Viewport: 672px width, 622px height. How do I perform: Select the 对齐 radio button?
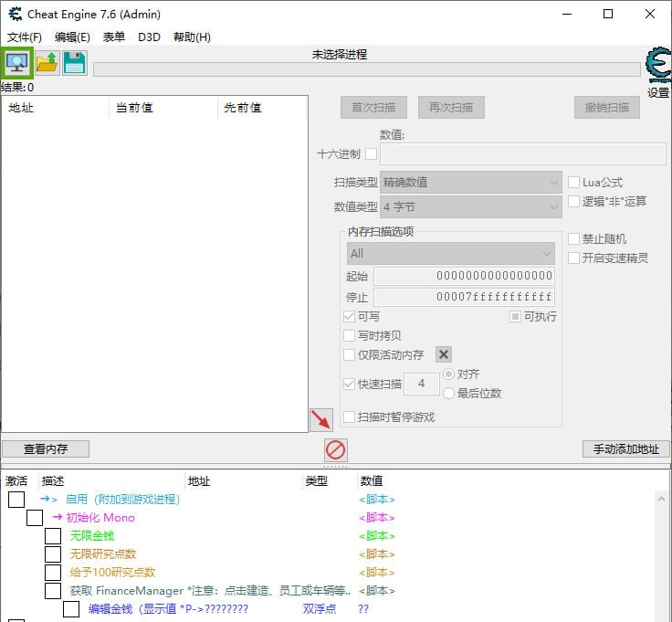click(x=448, y=374)
